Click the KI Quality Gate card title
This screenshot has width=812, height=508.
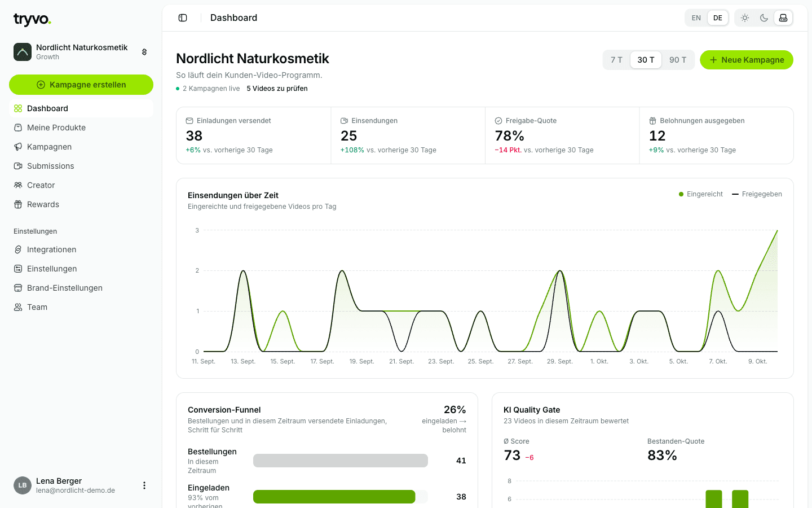(x=532, y=410)
